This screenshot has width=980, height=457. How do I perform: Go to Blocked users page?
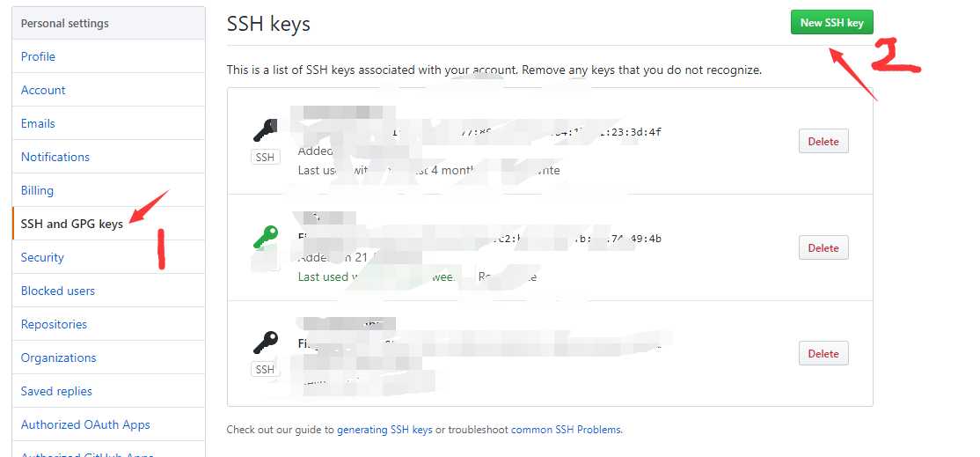click(58, 291)
